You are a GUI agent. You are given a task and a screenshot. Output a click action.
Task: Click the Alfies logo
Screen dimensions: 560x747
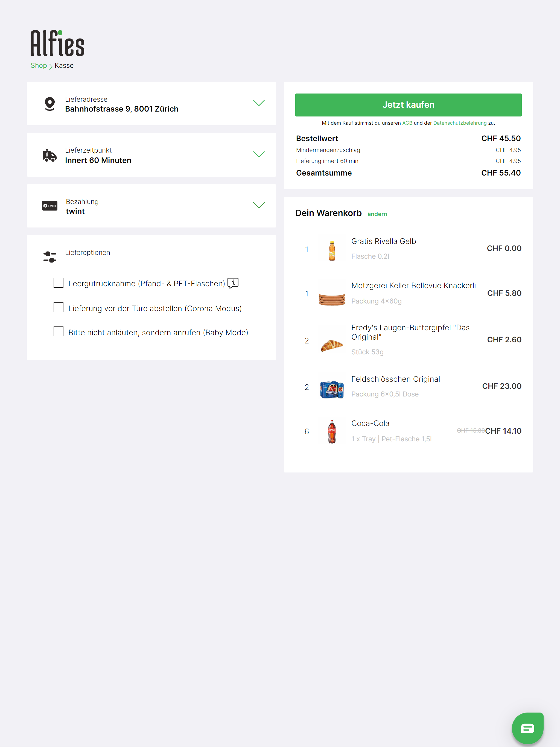[x=57, y=43]
